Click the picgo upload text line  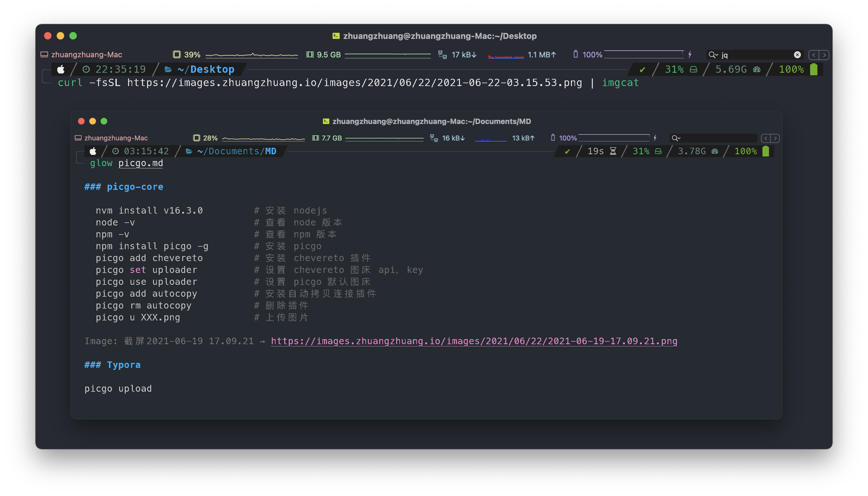pos(118,389)
